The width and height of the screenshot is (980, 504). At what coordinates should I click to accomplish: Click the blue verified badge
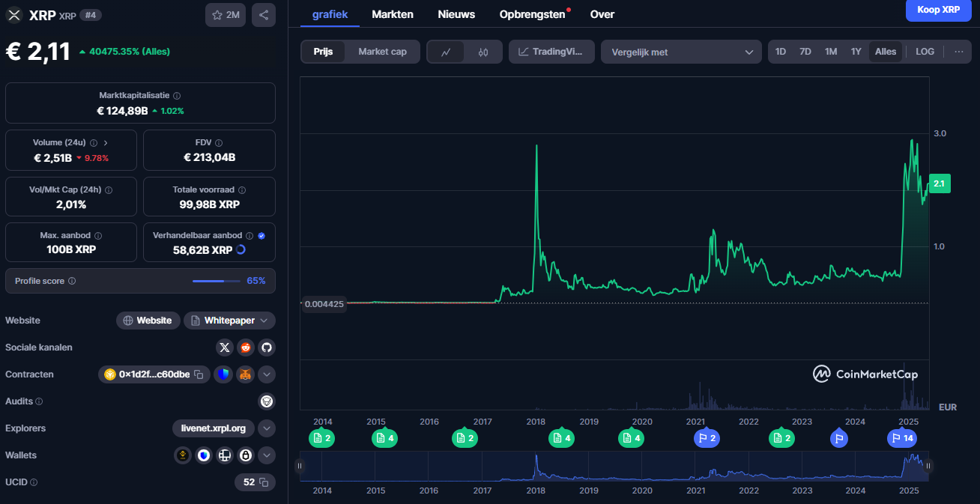click(x=261, y=235)
